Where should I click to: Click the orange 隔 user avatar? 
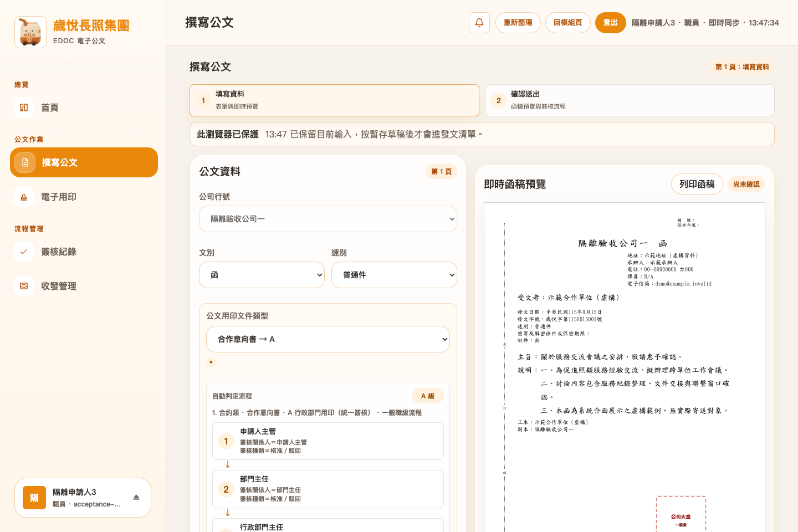[34, 498]
